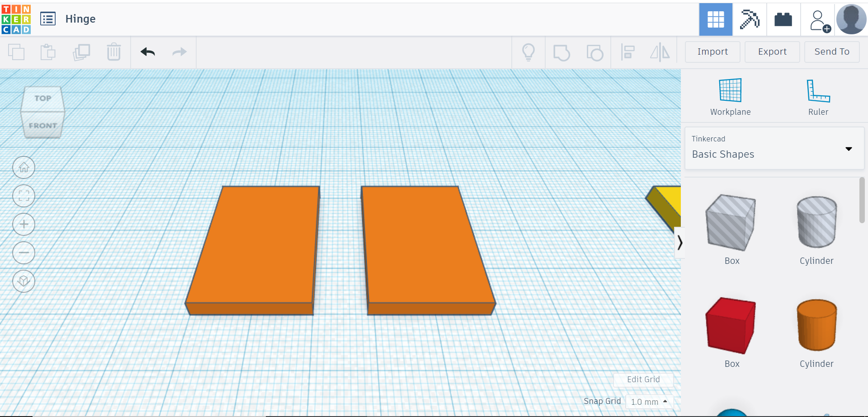The image size is (868, 417).
Task: Delete the selected shape
Action: [114, 52]
